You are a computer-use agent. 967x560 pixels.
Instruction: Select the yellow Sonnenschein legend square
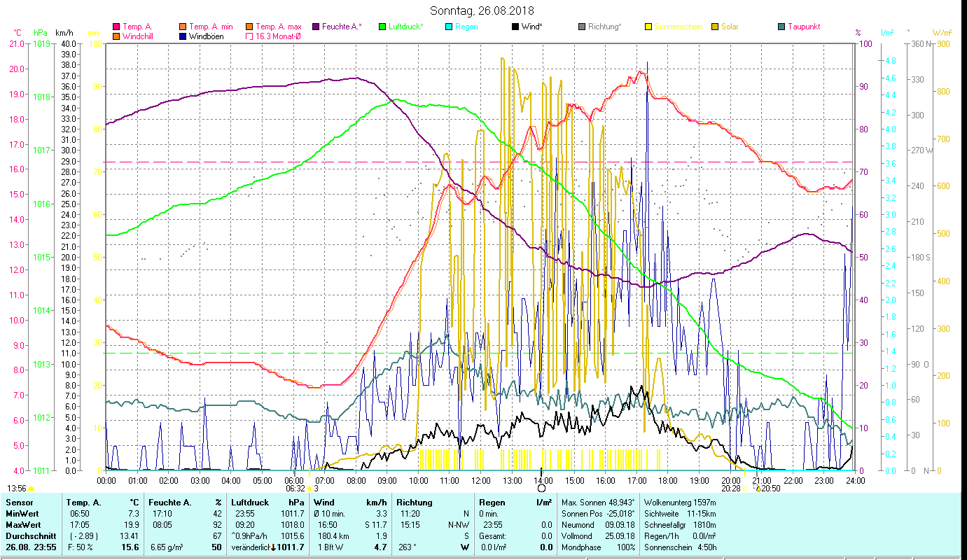coord(648,27)
